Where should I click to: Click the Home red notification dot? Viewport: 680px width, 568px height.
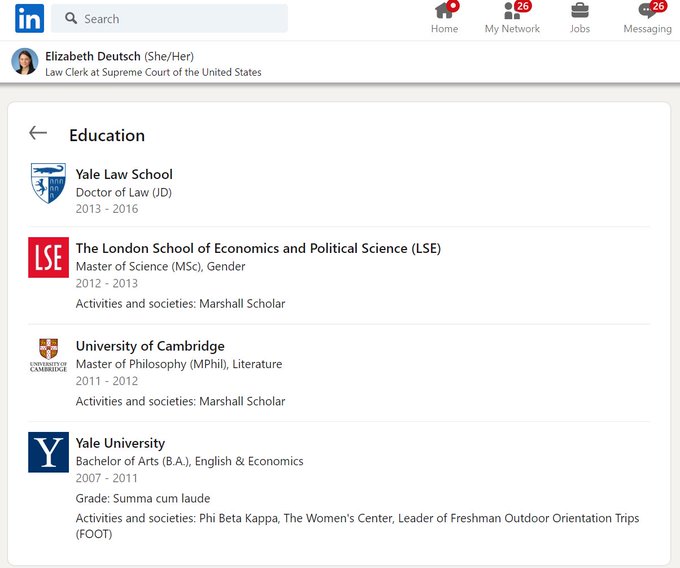point(453,6)
